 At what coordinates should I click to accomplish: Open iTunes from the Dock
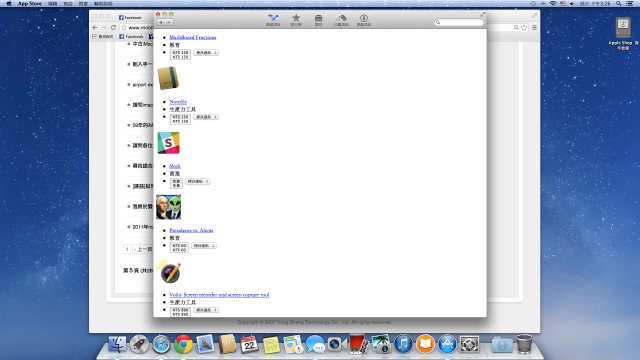click(x=403, y=344)
